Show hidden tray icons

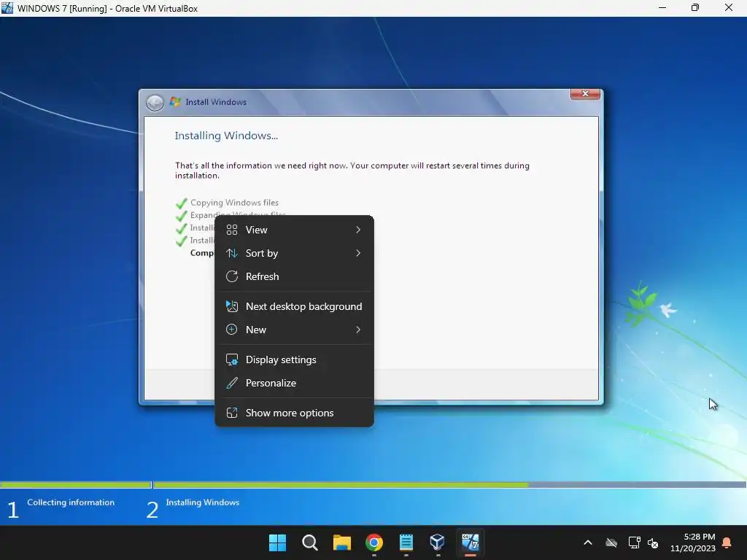[588, 542]
